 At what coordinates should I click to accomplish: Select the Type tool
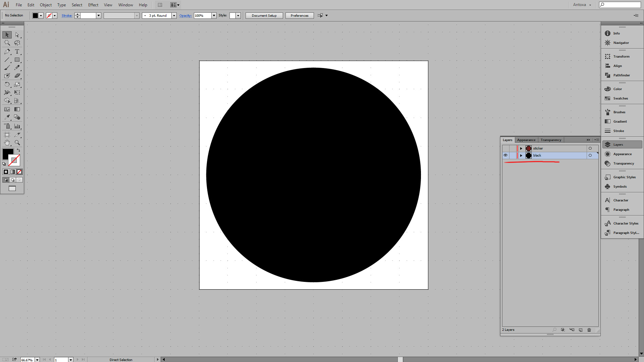tap(17, 52)
